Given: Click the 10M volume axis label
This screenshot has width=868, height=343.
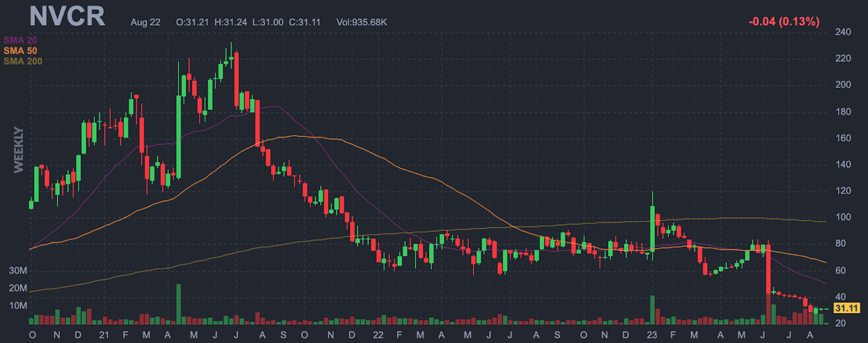Looking at the screenshot, I should coord(18,306).
